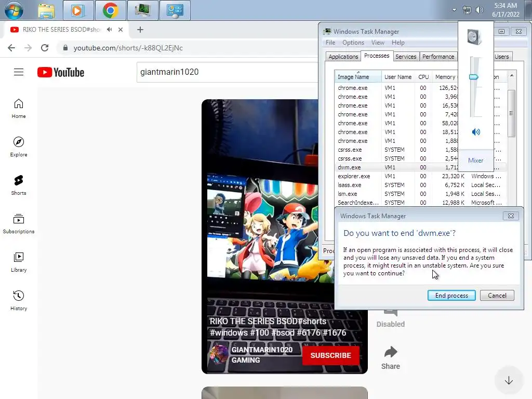Open the Options menu in Task Manager
Viewport: 532px width, 399px height.
click(x=353, y=43)
